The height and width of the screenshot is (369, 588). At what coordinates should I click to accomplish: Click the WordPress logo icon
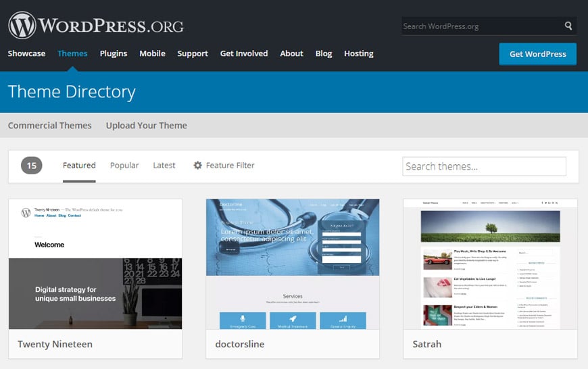22,25
